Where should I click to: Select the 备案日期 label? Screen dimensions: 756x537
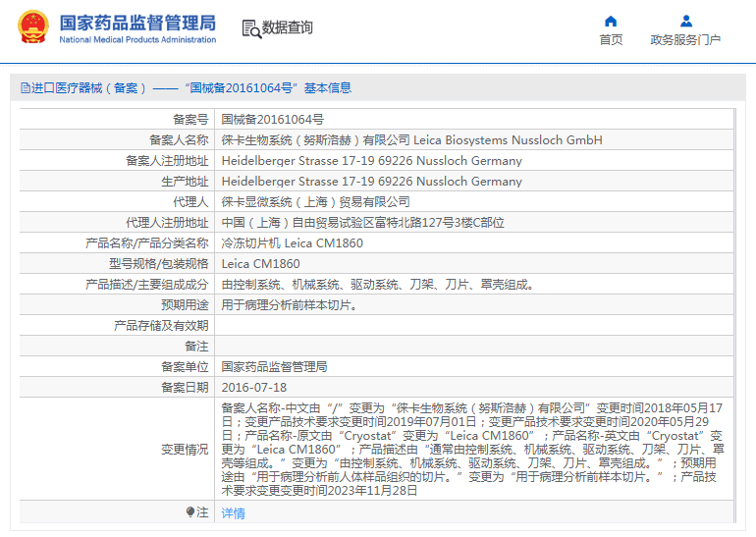pos(186,388)
